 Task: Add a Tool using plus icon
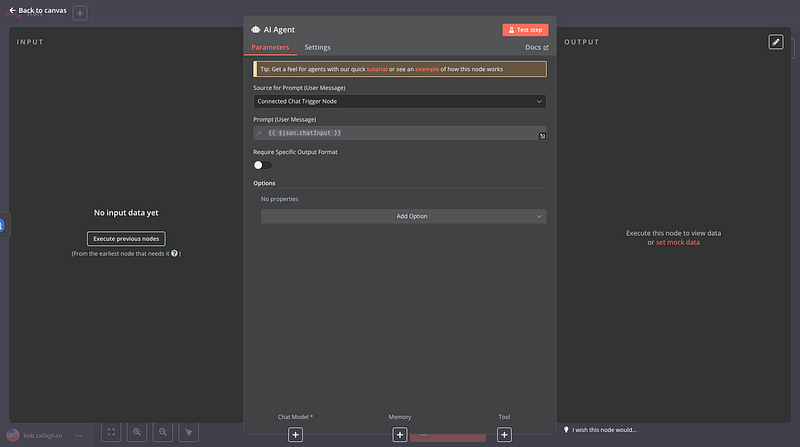point(504,434)
